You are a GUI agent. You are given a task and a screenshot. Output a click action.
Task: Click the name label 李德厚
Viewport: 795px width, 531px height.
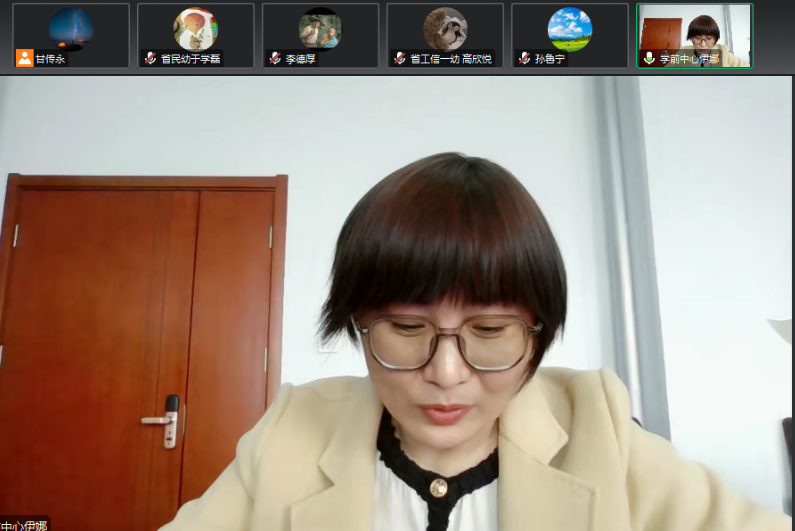[300, 59]
